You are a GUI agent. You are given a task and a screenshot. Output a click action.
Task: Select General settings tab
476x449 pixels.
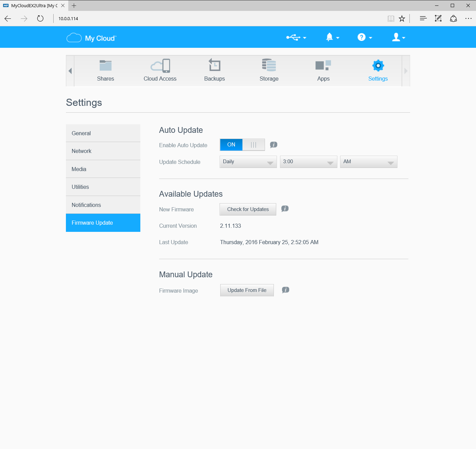pos(103,133)
